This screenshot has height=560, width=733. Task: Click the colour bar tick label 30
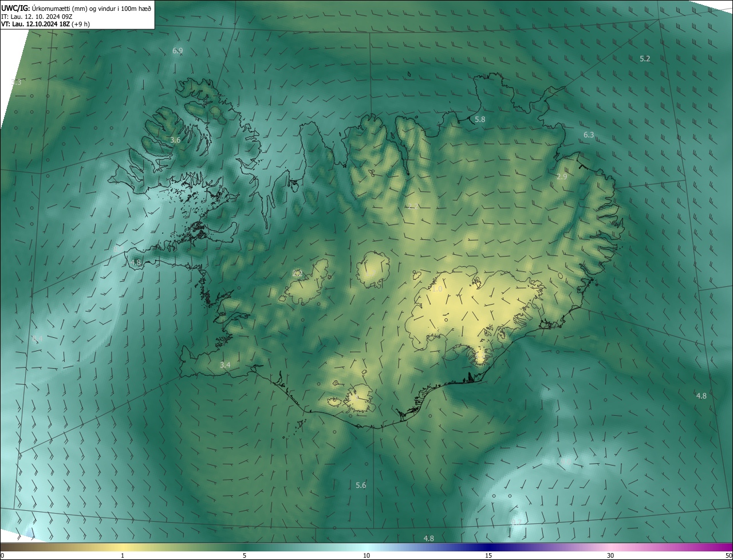(610, 555)
